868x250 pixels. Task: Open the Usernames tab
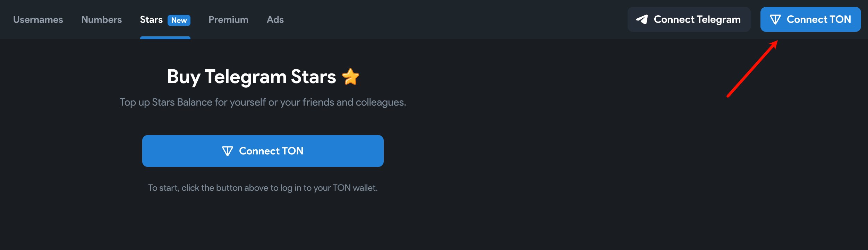(x=38, y=20)
